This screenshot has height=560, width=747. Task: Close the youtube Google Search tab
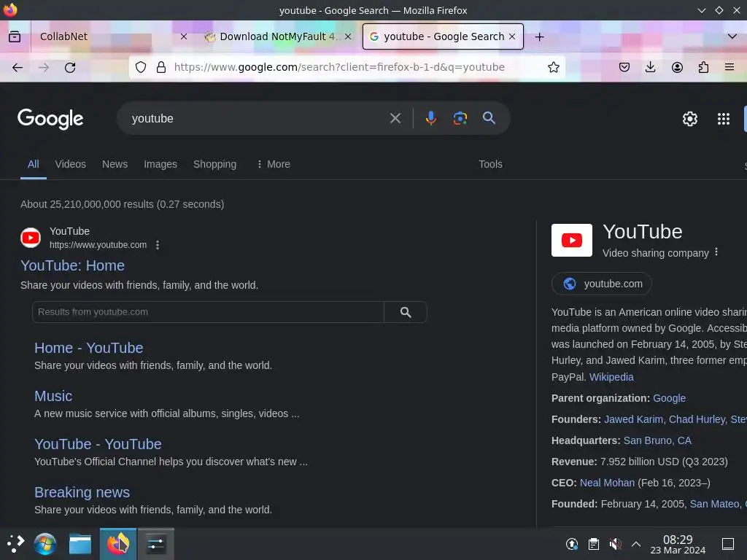pyautogui.click(x=512, y=36)
